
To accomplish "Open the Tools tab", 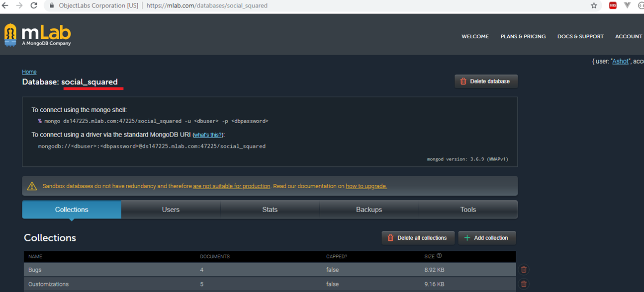I will pyautogui.click(x=468, y=210).
